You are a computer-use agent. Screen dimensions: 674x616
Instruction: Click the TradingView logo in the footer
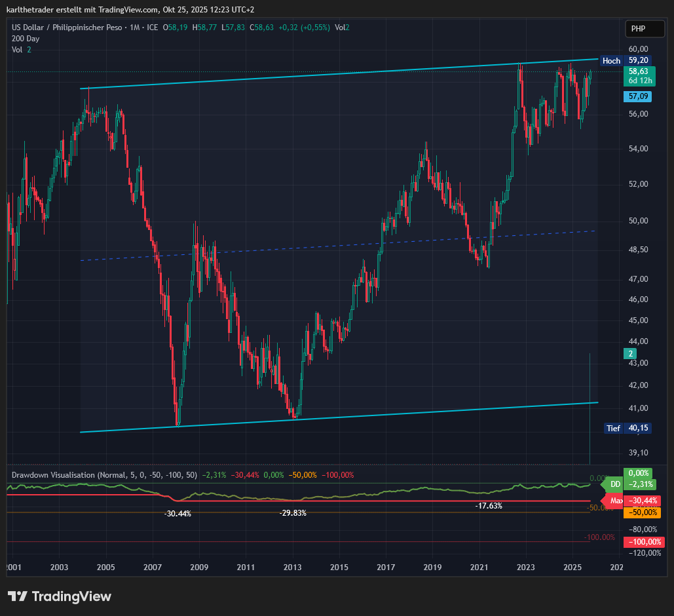click(x=60, y=596)
